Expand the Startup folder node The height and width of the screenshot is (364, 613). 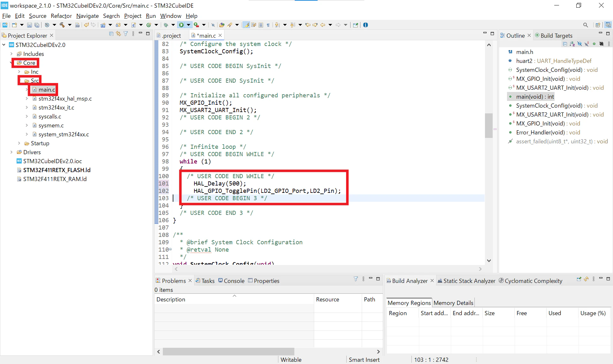[19, 143]
